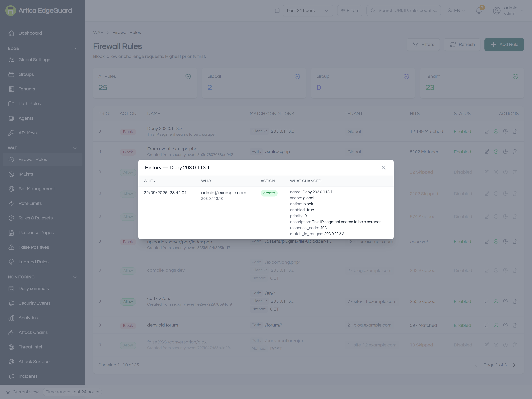Open the EN language selector

point(456,11)
